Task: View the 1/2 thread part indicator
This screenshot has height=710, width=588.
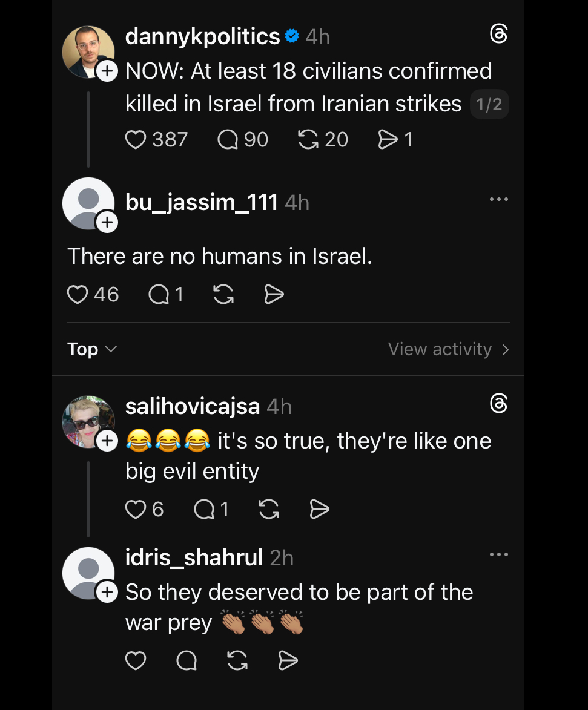Action: tap(489, 105)
